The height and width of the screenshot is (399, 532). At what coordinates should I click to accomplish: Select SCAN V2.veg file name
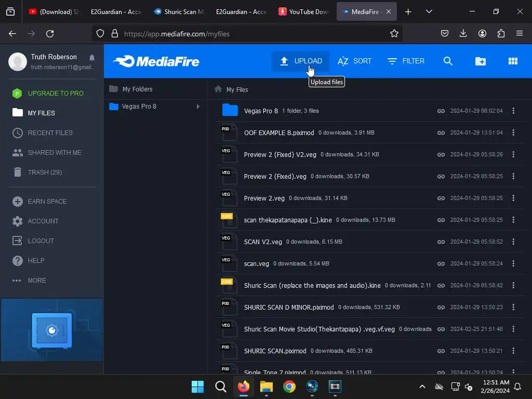tap(263, 242)
